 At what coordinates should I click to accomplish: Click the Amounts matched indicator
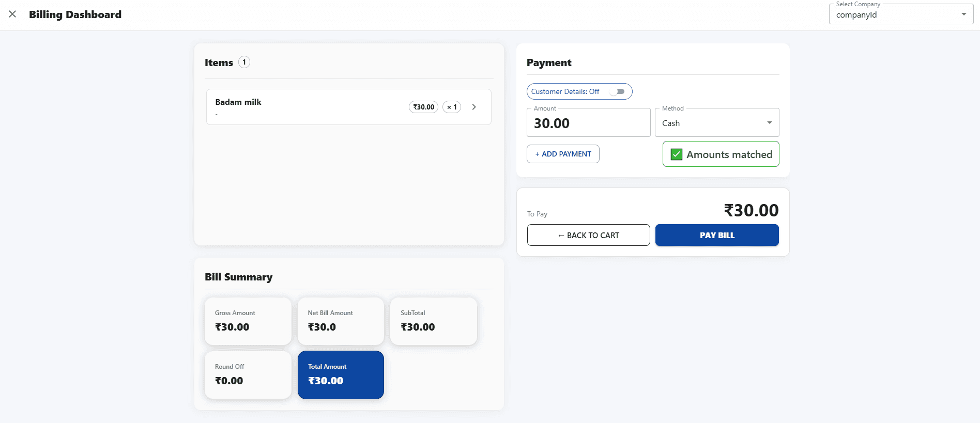(x=721, y=154)
